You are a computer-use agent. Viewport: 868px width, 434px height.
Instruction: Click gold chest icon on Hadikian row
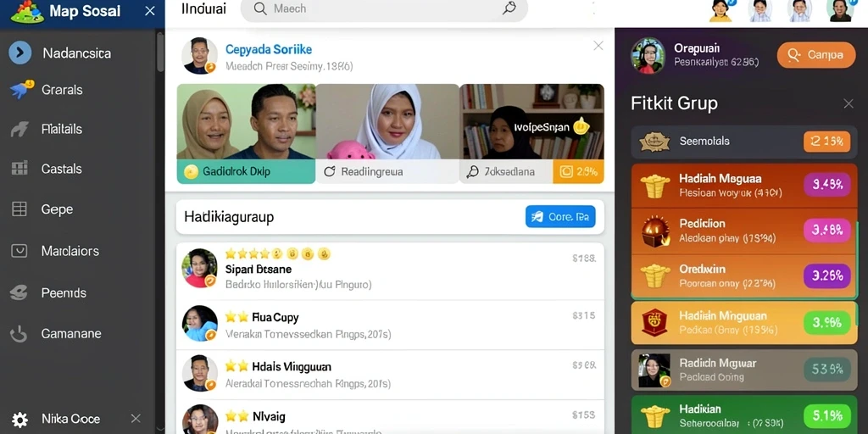coord(655,416)
